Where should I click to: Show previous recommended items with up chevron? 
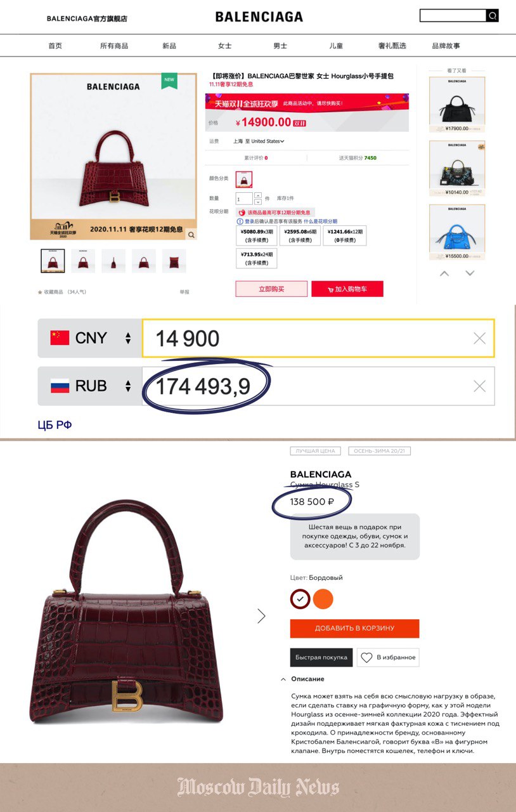[444, 273]
